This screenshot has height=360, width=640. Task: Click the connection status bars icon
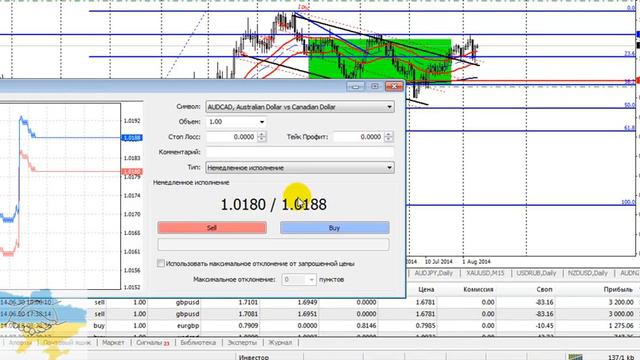tap(576, 357)
